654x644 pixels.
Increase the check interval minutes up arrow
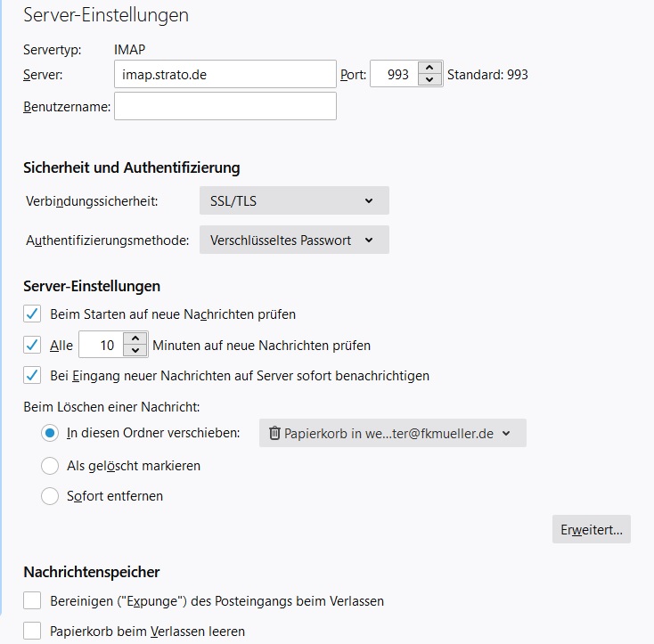(x=135, y=338)
